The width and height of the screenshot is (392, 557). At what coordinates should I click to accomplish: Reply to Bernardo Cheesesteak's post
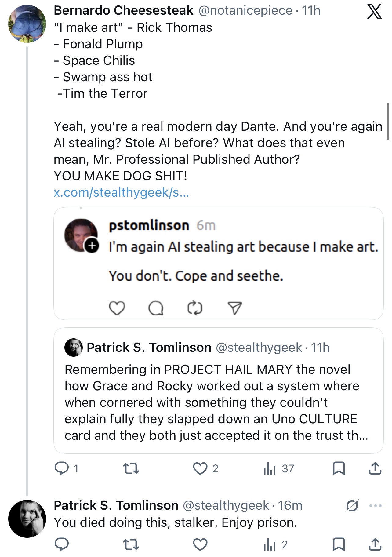coord(61,468)
